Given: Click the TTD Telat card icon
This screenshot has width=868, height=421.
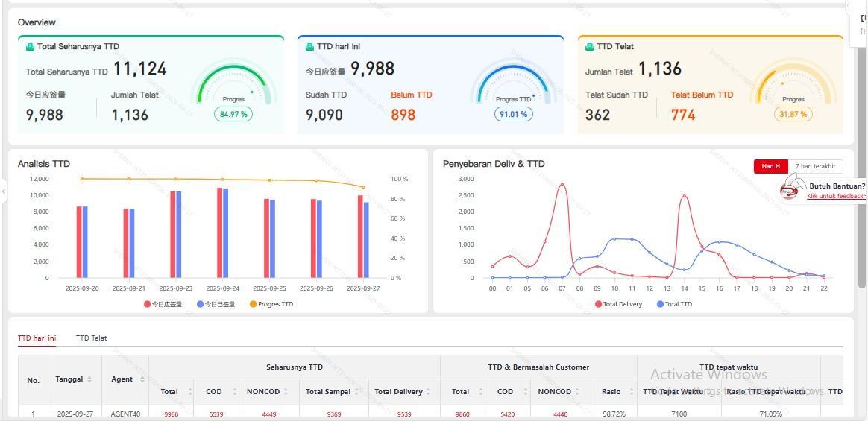Looking at the screenshot, I should click(x=590, y=47).
